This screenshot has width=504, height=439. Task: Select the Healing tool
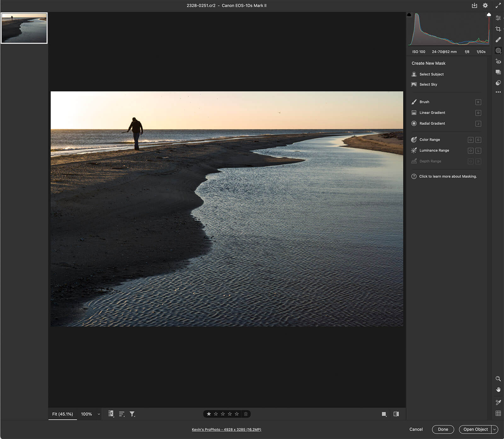(x=498, y=40)
